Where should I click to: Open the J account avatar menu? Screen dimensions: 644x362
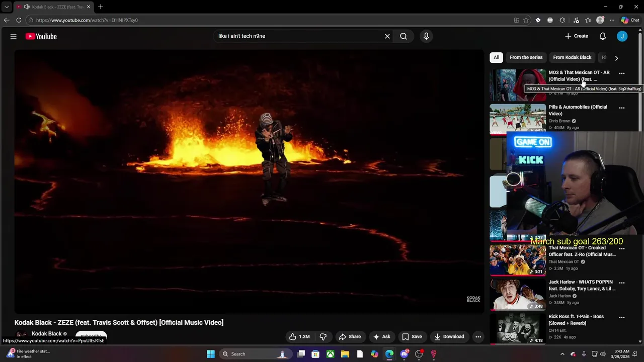pyautogui.click(x=622, y=36)
